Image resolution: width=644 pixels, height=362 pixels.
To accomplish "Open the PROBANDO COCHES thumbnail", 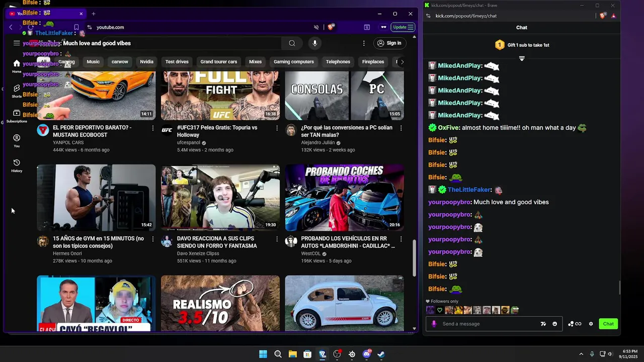I will [x=344, y=198].
